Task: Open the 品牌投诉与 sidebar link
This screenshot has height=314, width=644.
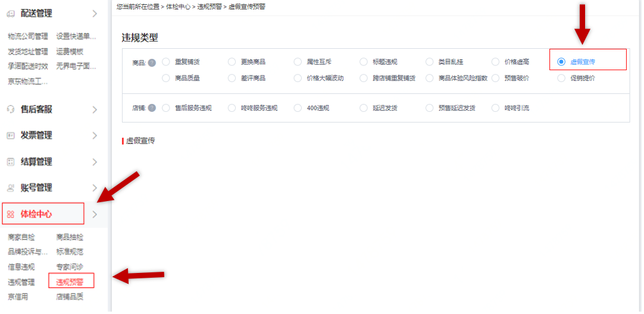Action: tap(28, 252)
